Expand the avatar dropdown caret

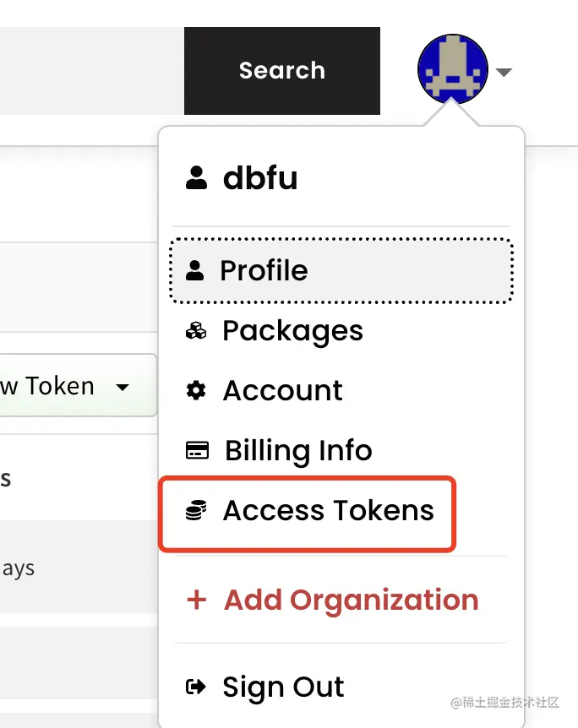[504, 72]
